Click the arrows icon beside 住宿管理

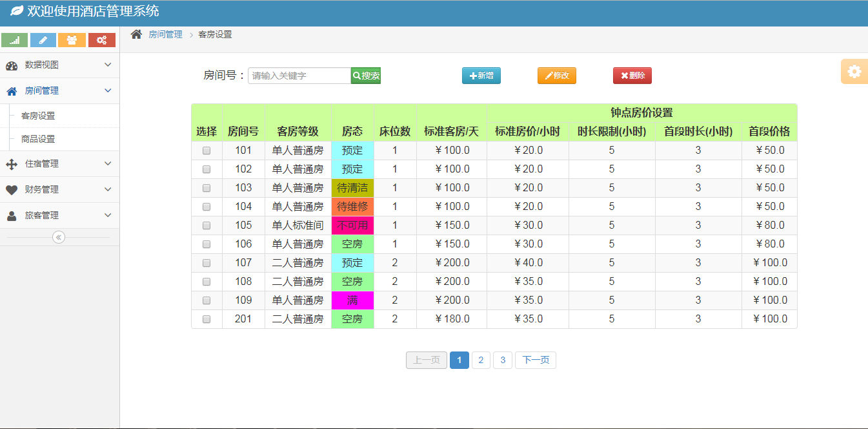(x=12, y=164)
